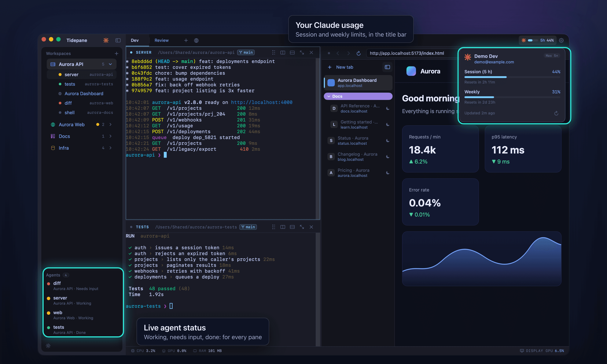
Task: Split SERVER pane vertically
Action: pyautogui.click(x=283, y=53)
